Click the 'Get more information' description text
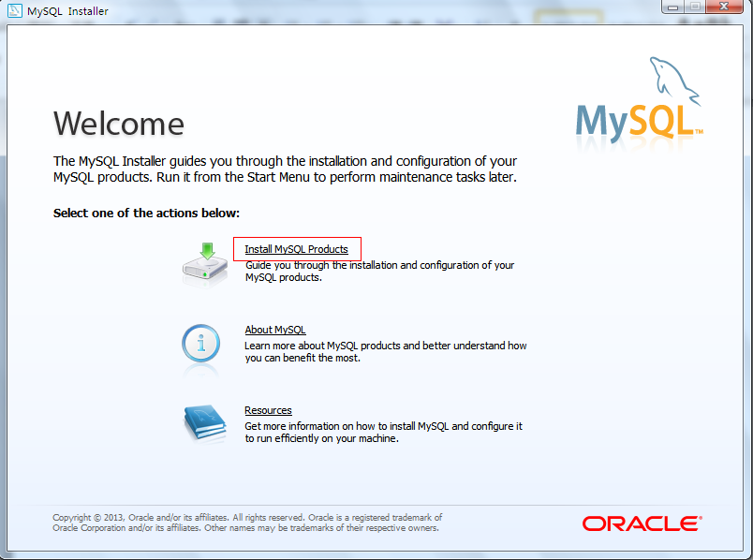Image resolution: width=753 pixels, height=560 pixels. [x=383, y=432]
